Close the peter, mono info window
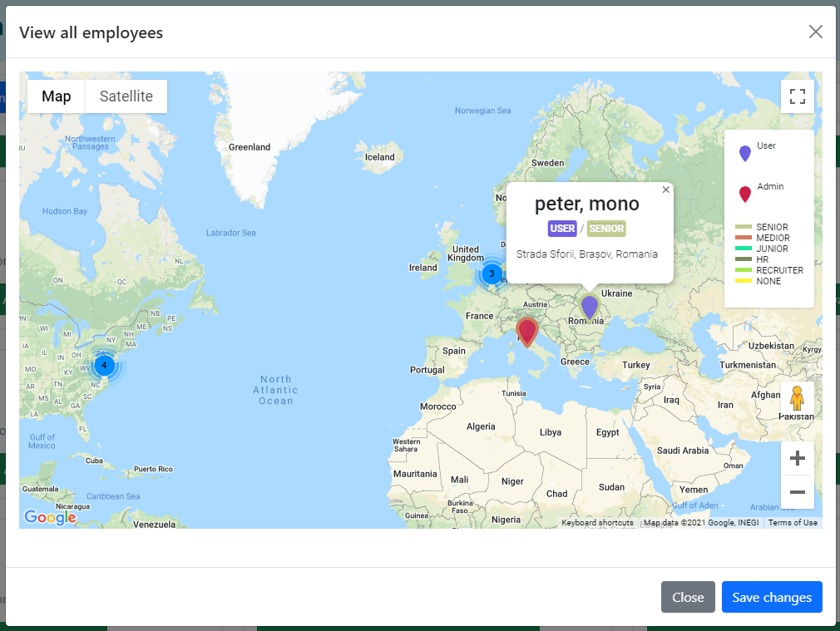The image size is (840, 631). click(665, 190)
